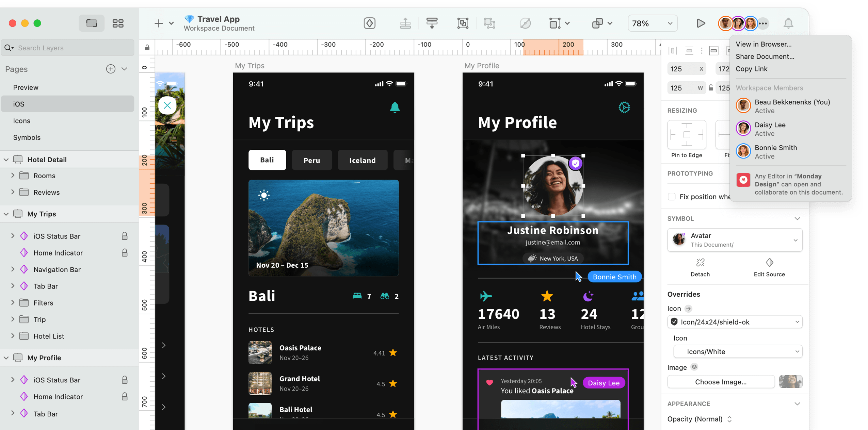The width and height of the screenshot is (868, 430).
Task: Click the Edit Source icon
Action: tap(769, 263)
